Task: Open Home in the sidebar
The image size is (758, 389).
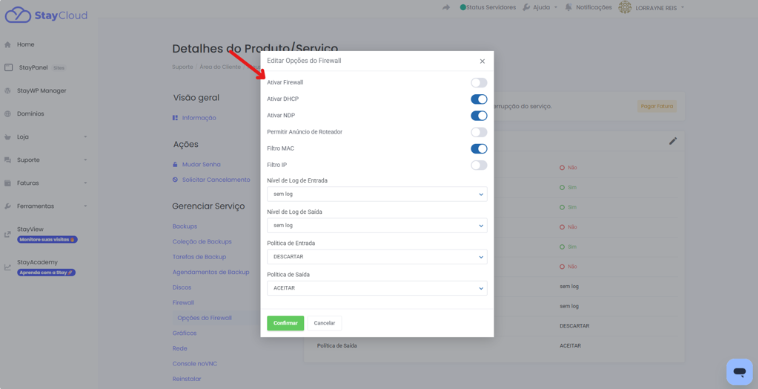Action: click(26, 44)
